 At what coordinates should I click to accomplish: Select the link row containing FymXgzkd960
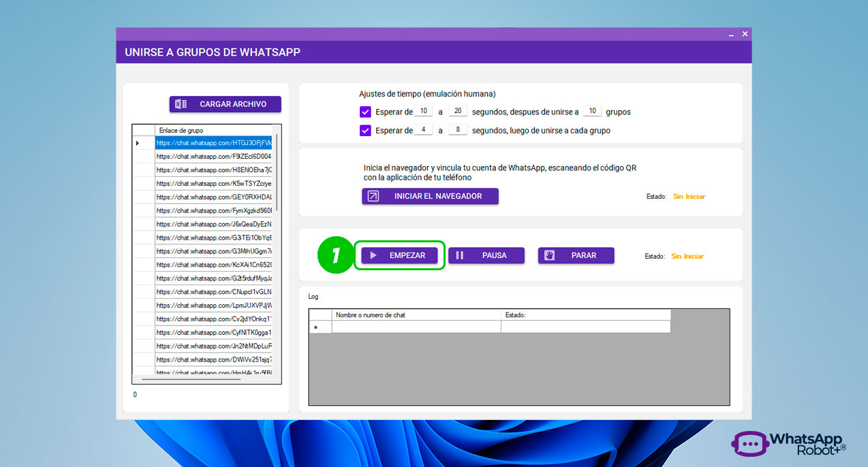click(x=213, y=211)
